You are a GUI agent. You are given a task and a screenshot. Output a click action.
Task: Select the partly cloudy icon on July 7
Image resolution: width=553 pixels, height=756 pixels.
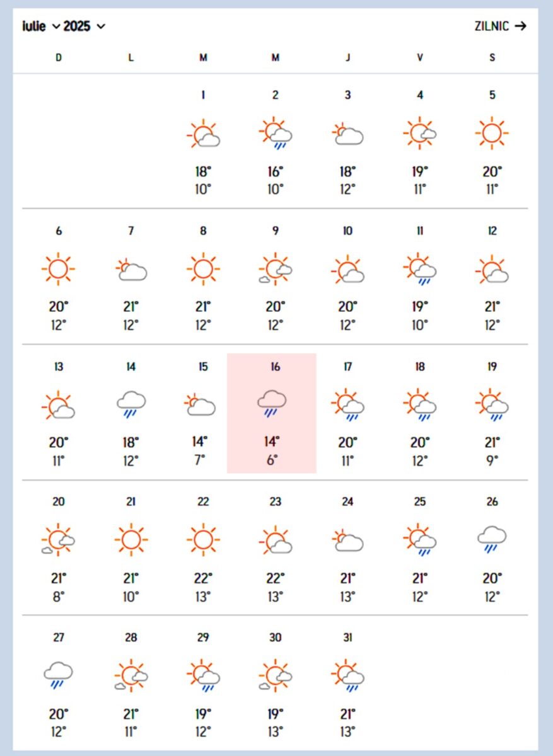(x=131, y=269)
